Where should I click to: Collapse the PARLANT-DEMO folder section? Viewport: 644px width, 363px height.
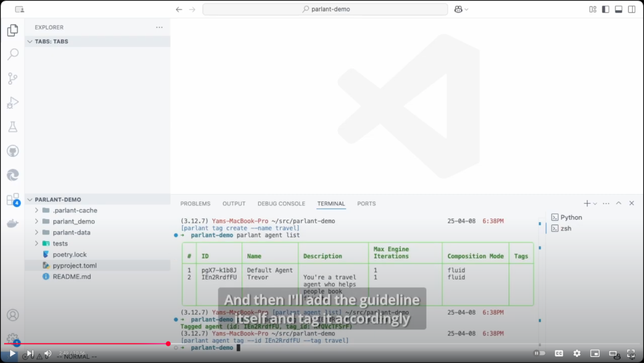[x=97, y=199]
